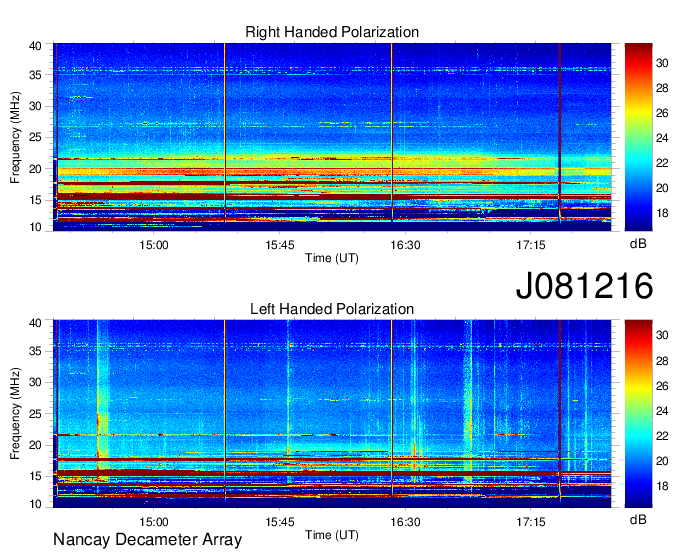
Task: Click the 30 MHz label on top plot
Action: [x=36, y=106]
